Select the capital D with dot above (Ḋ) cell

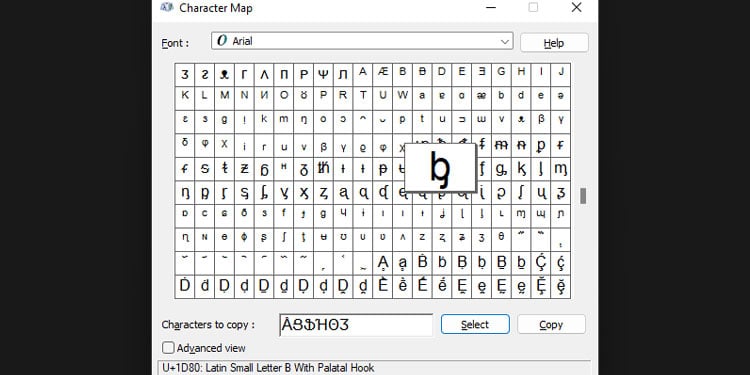point(185,287)
